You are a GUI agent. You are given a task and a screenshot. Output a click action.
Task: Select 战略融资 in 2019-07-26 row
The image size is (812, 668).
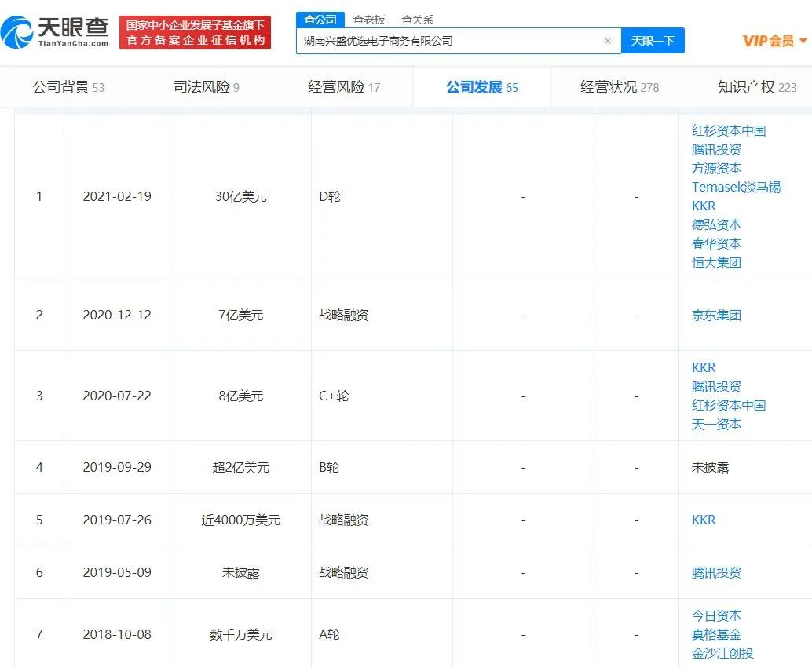(344, 520)
